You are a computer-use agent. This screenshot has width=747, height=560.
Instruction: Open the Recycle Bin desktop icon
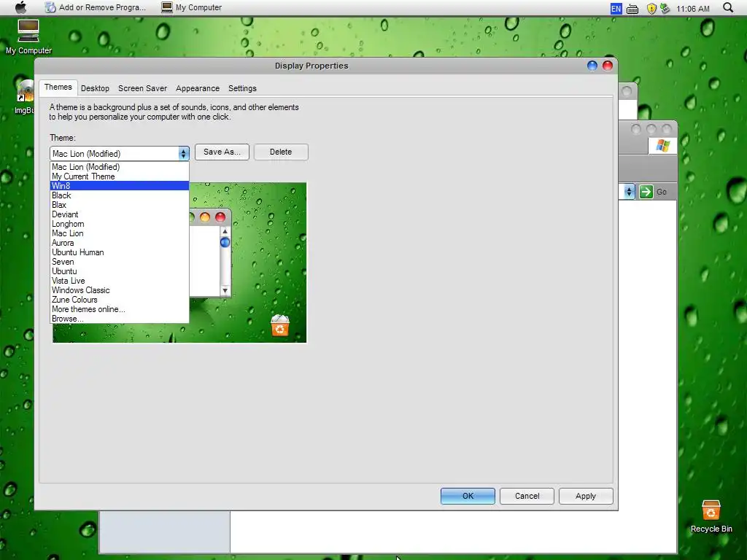pyautogui.click(x=711, y=517)
